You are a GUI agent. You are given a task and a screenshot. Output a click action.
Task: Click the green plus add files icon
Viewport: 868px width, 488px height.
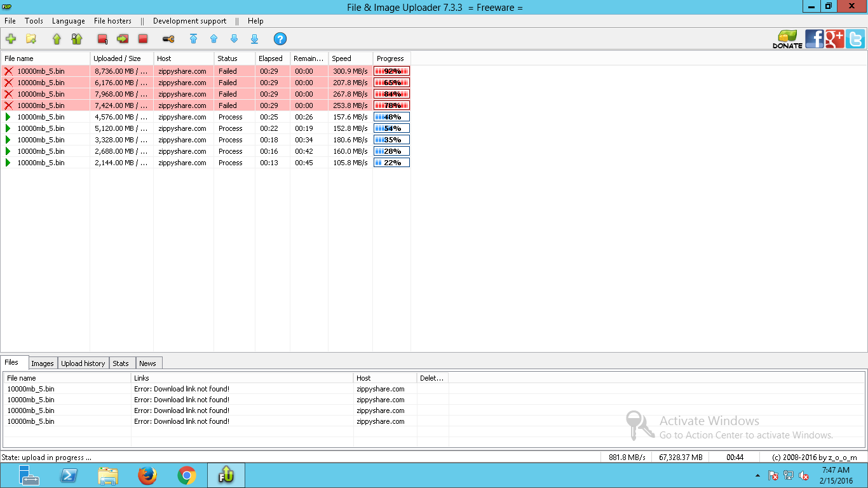point(11,39)
